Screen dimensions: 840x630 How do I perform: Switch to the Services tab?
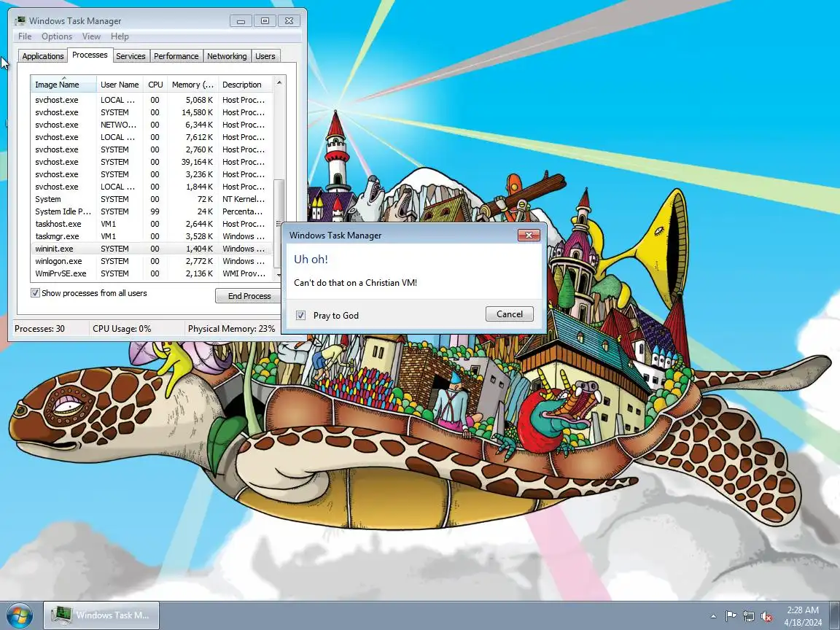click(131, 56)
